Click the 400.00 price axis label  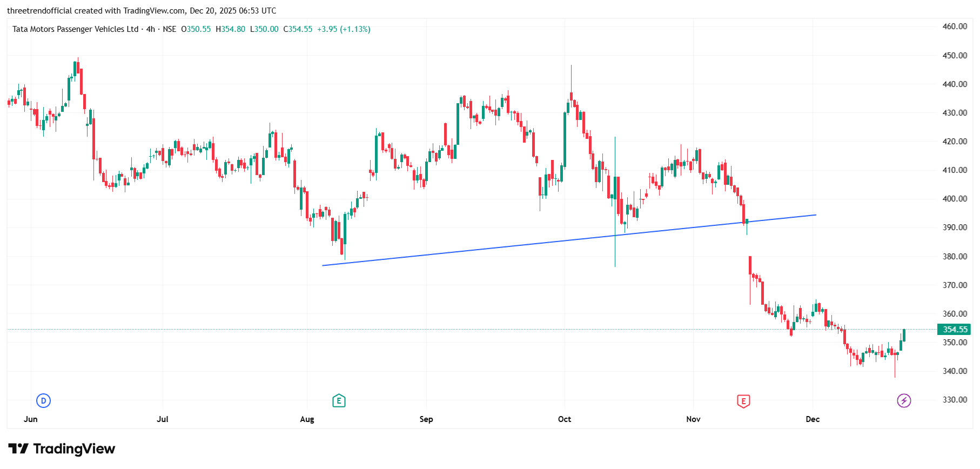click(955, 199)
